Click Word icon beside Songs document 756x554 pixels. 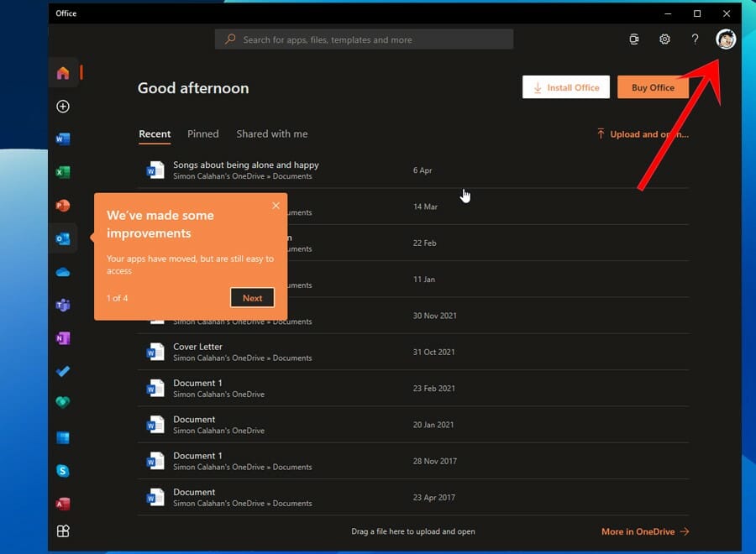[x=155, y=170]
